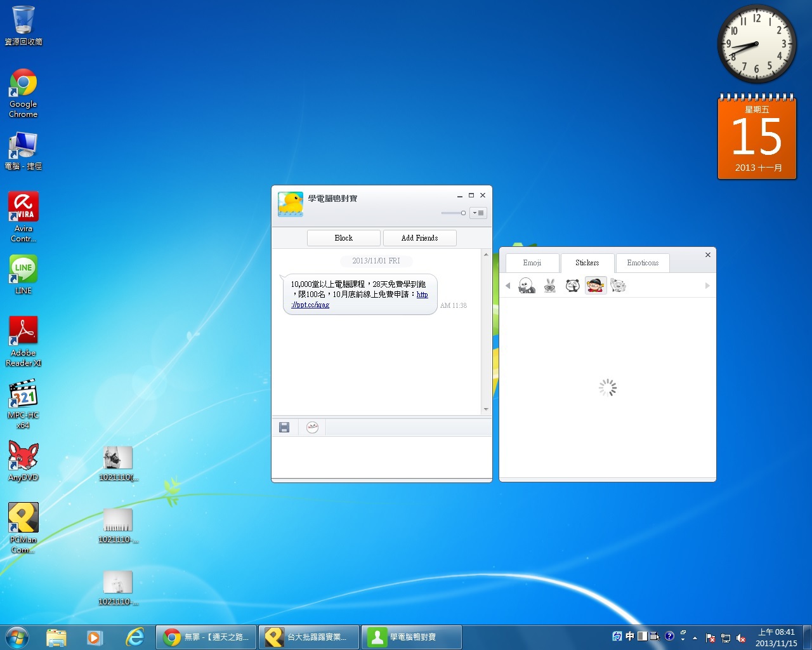Click the 2013/11/01 FRI date label

[x=376, y=261]
